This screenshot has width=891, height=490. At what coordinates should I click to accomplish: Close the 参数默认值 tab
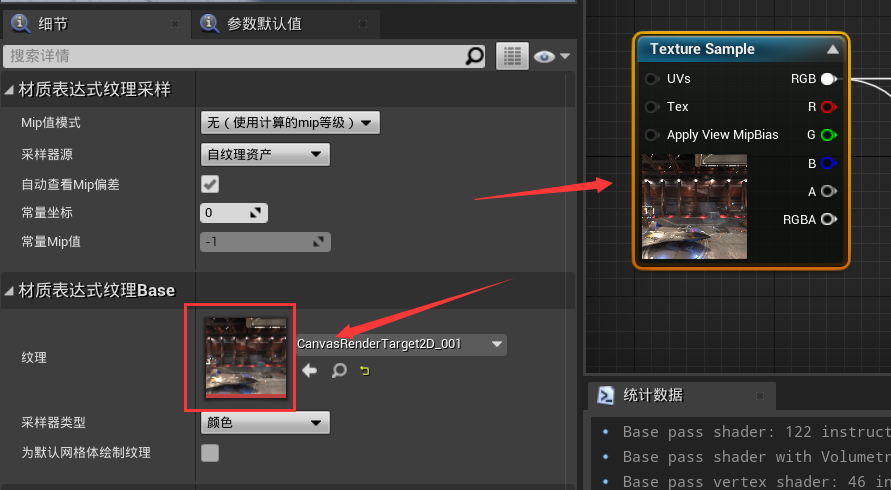pyautogui.click(x=363, y=24)
